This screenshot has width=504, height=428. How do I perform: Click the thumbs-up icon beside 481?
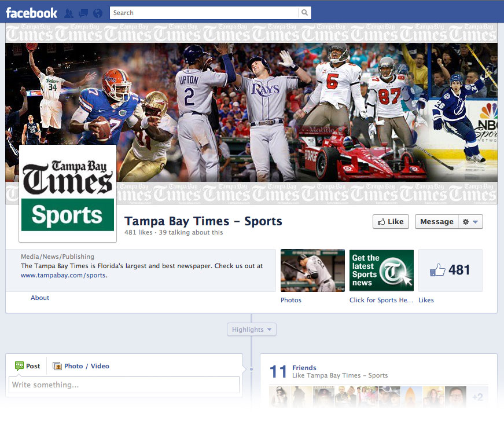[437, 270]
